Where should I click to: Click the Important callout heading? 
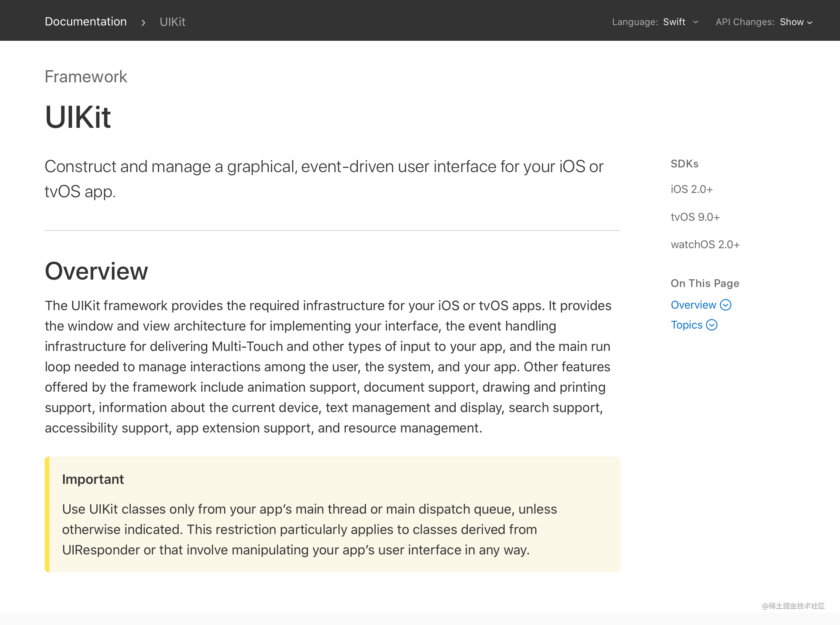tap(93, 479)
